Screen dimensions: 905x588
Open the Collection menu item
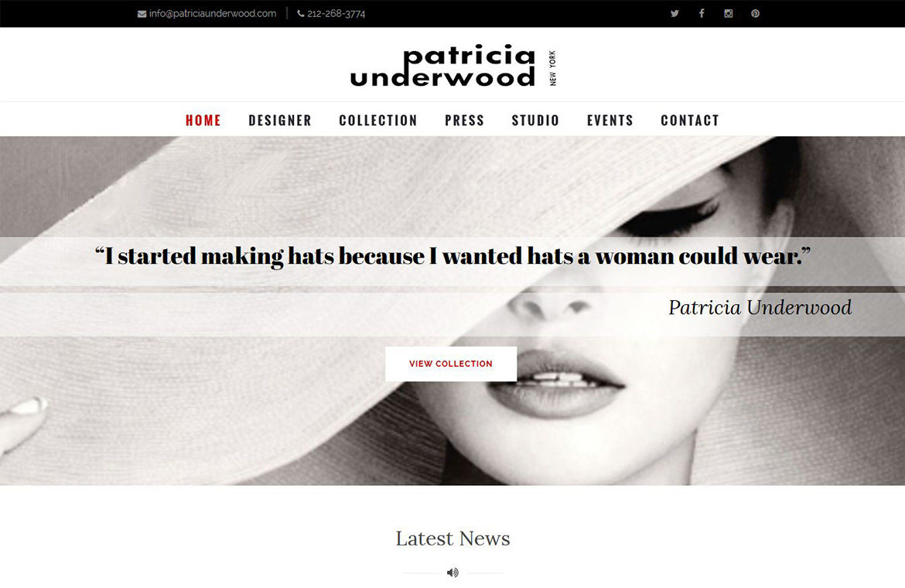coord(378,120)
